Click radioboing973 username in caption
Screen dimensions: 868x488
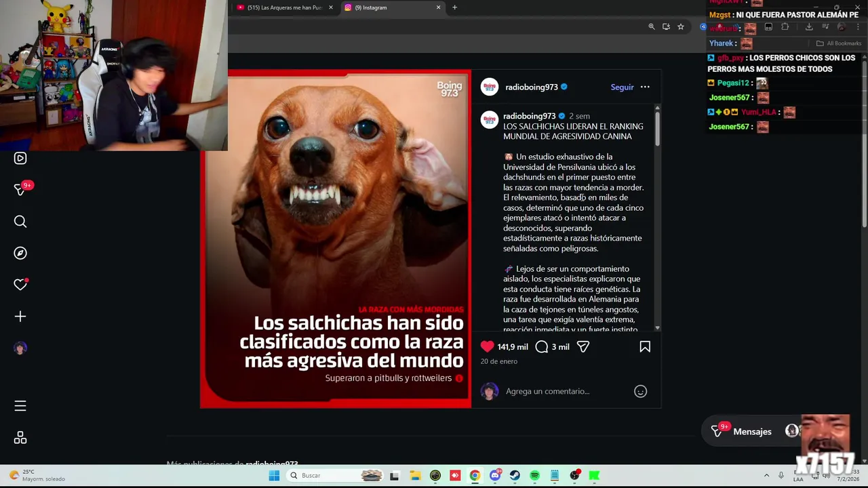click(x=529, y=116)
